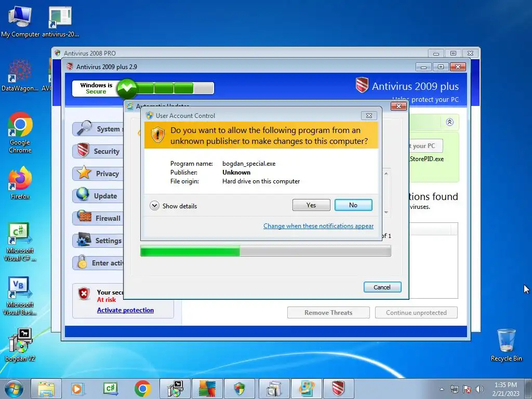532x399 pixels.
Task: Click the At risk red shield icon
Action: [x=84, y=294]
